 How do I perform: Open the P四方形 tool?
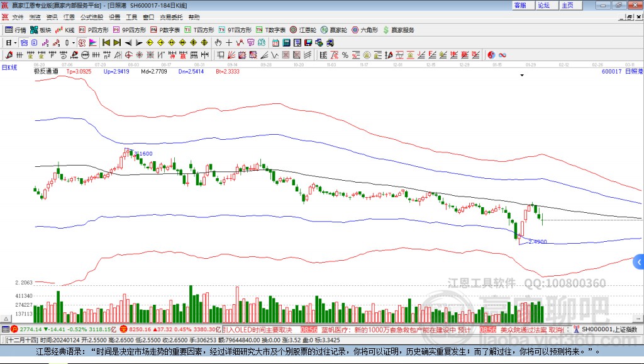coord(94,30)
